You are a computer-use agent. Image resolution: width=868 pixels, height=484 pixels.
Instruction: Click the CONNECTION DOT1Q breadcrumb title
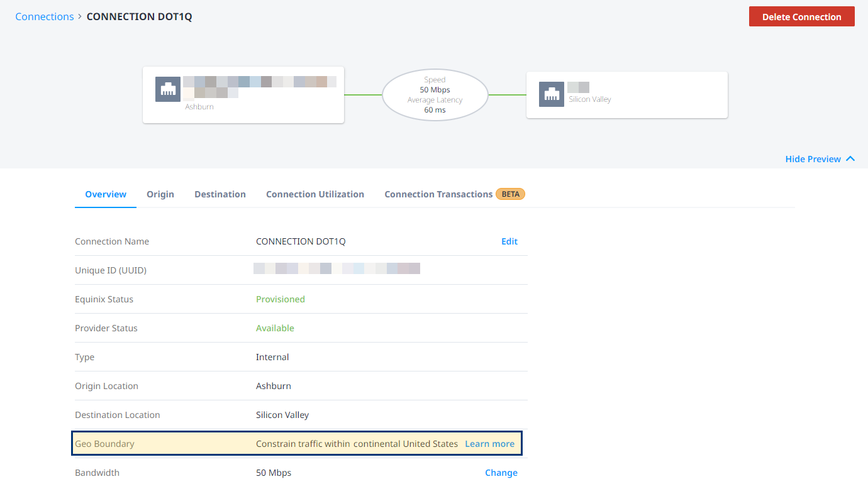139,17
